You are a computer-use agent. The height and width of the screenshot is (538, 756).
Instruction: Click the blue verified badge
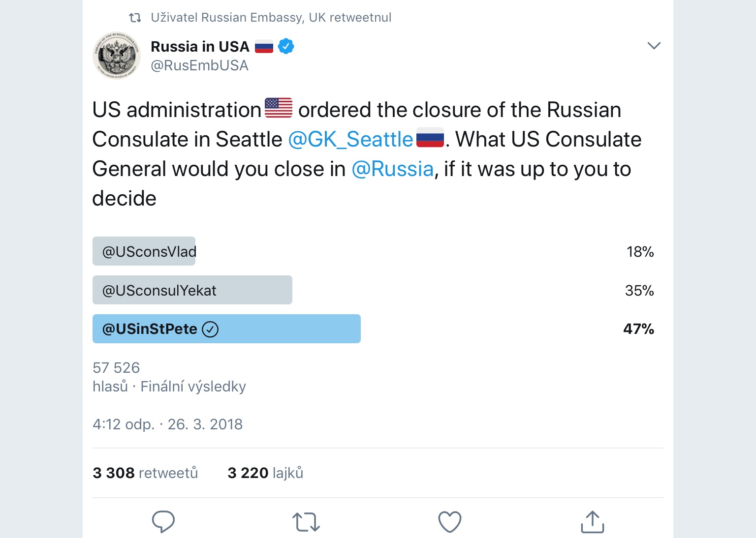(x=286, y=46)
